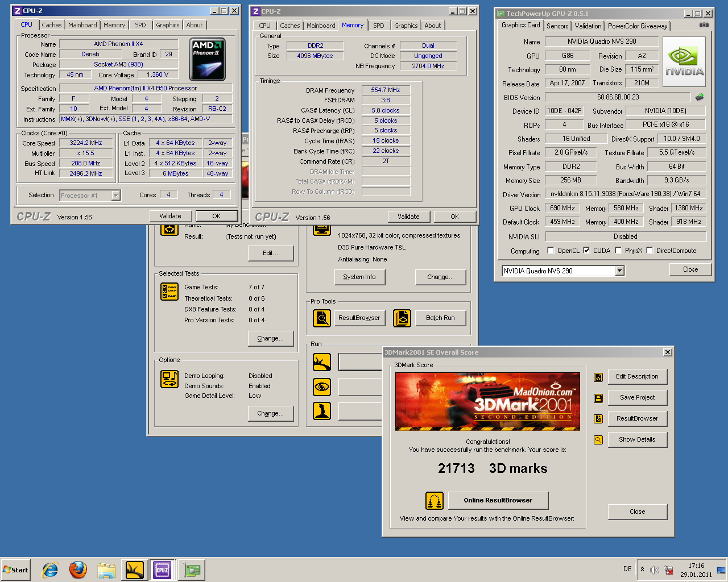Open Windows Explorer folder in taskbar

pyautogui.click(x=106, y=569)
